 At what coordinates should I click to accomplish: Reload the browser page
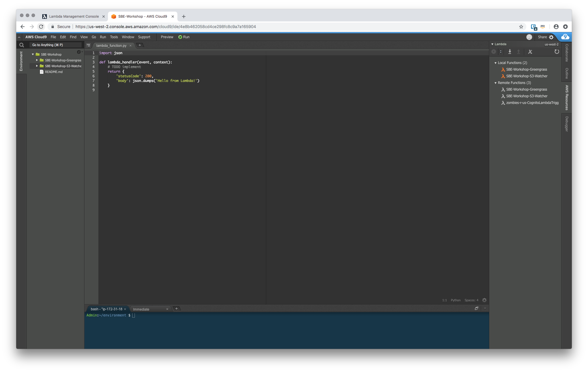click(41, 27)
